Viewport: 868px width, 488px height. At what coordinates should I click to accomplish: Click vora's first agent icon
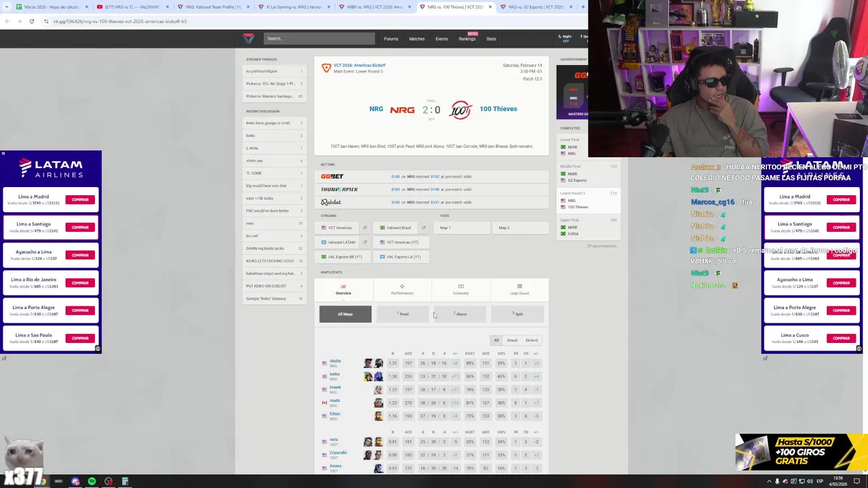[368, 442]
